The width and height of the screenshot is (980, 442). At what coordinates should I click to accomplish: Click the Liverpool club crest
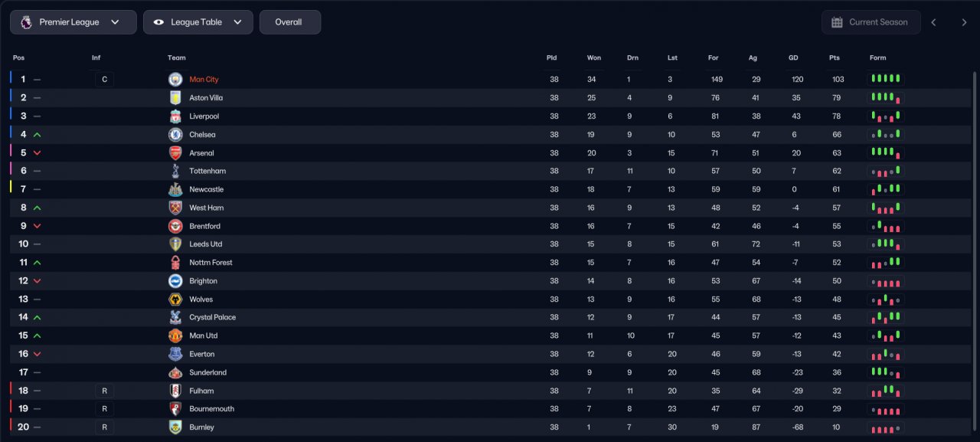click(175, 116)
